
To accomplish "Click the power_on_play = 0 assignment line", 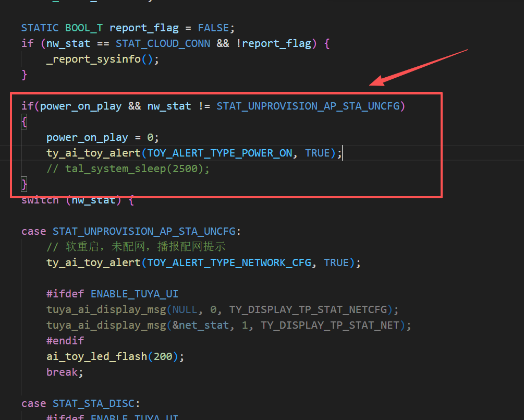I will point(102,137).
